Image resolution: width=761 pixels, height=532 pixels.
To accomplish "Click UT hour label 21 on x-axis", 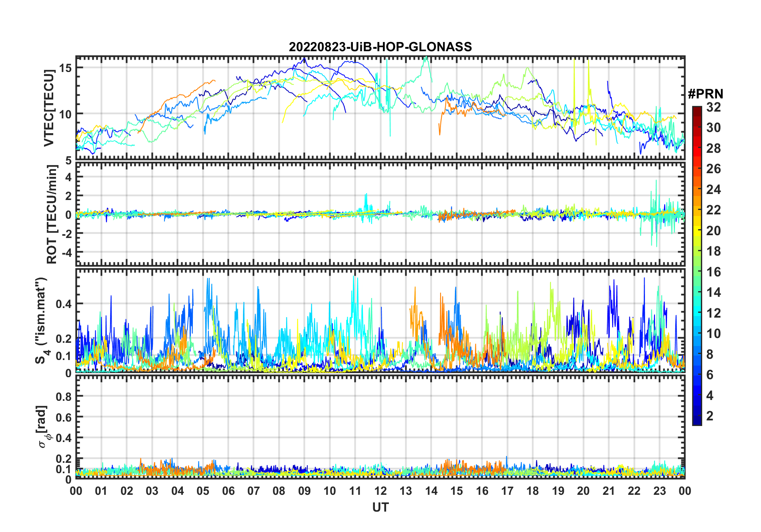I will point(609,491).
